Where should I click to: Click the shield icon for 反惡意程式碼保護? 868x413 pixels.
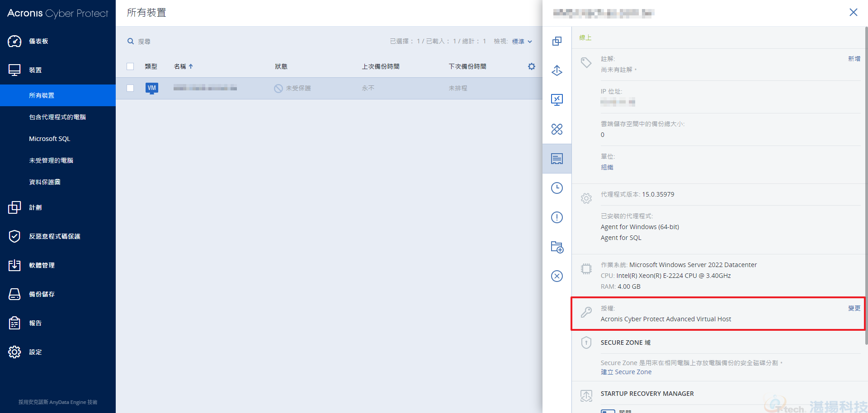tap(14, 236)
